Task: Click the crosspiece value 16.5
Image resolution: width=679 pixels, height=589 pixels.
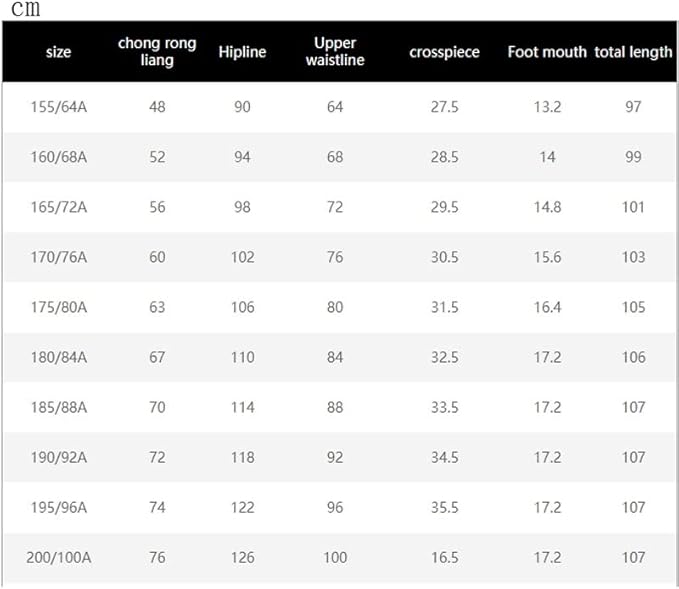Action: [x=444, y=557]
